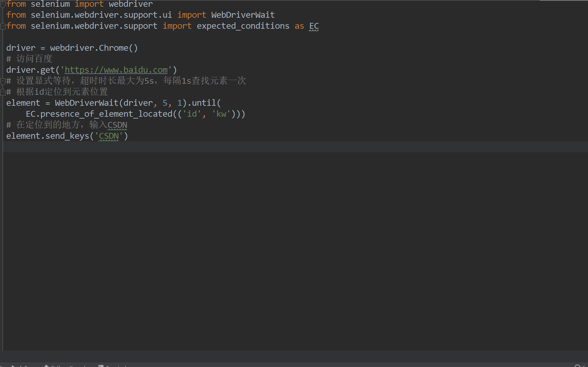The height and width of the screenshot is (367, 588).
Task: Click fold end marker beside 根据id定位 comment
Action: coord(3,92)
